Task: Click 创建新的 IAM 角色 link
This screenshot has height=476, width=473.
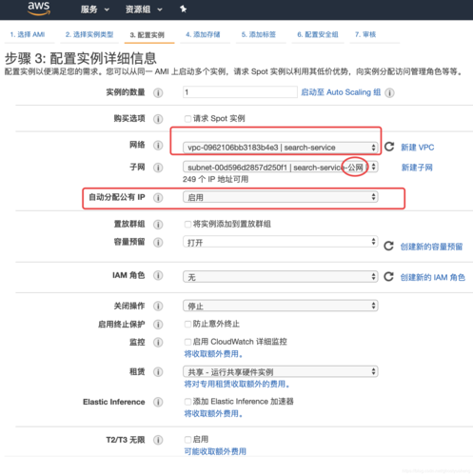Action: pyautogui.click(x=432, y=277)
